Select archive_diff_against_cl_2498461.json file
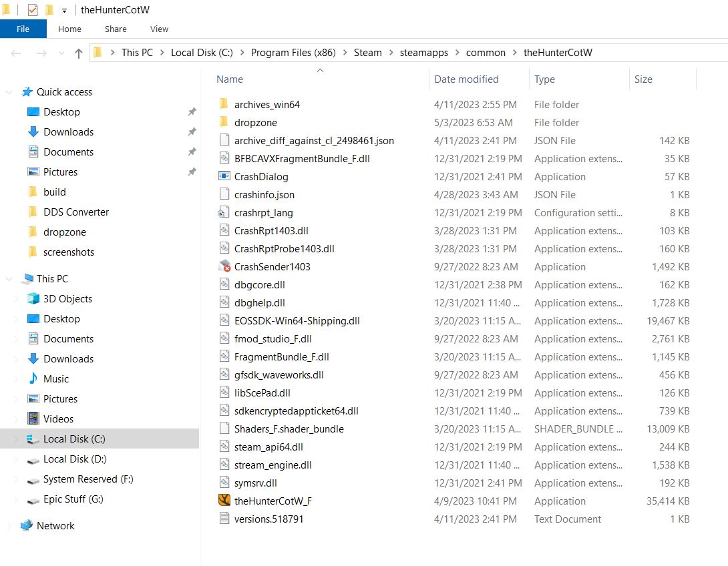 (x=315, y=140)
